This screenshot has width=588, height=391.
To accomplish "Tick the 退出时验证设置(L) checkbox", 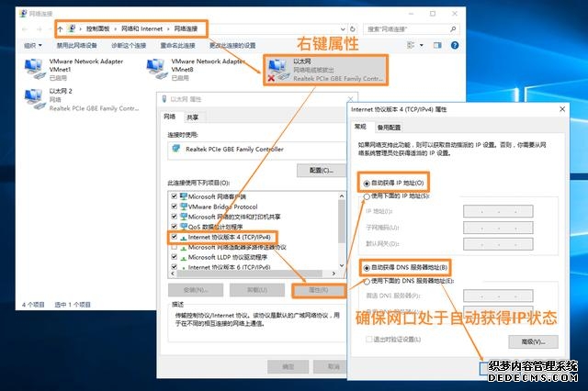I will (369, 340).
